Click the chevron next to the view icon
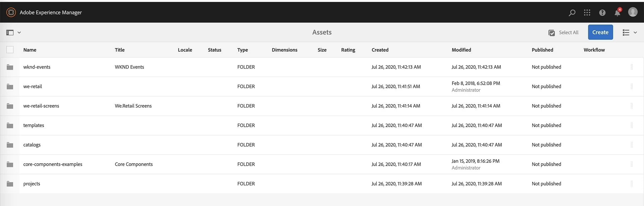Viewport: 644px width, 206px height. 635,33
